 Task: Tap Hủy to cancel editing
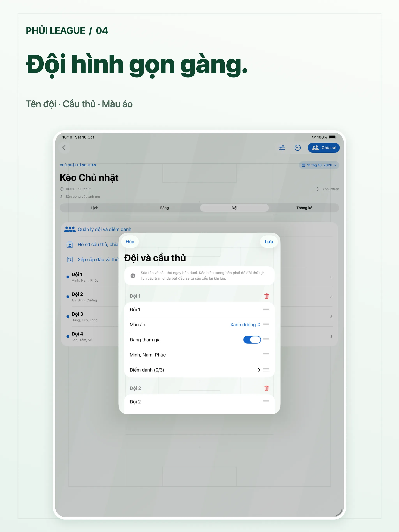[130, 242]
